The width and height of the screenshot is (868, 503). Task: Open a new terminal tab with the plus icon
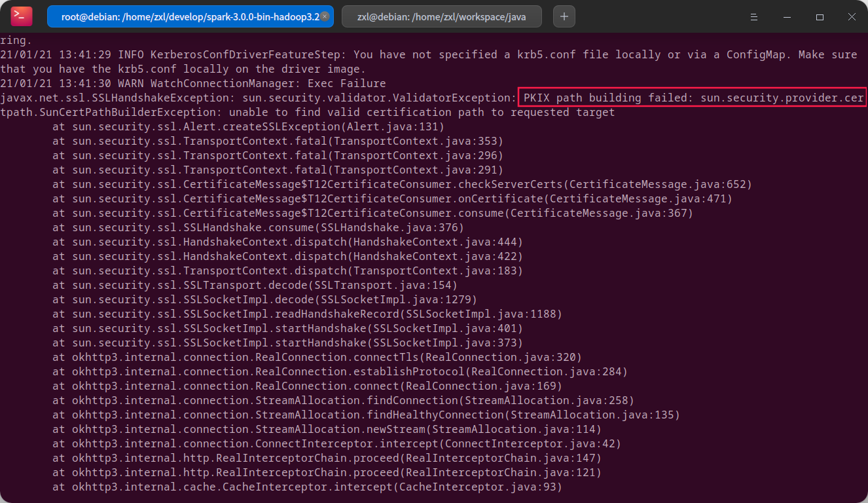564,16
